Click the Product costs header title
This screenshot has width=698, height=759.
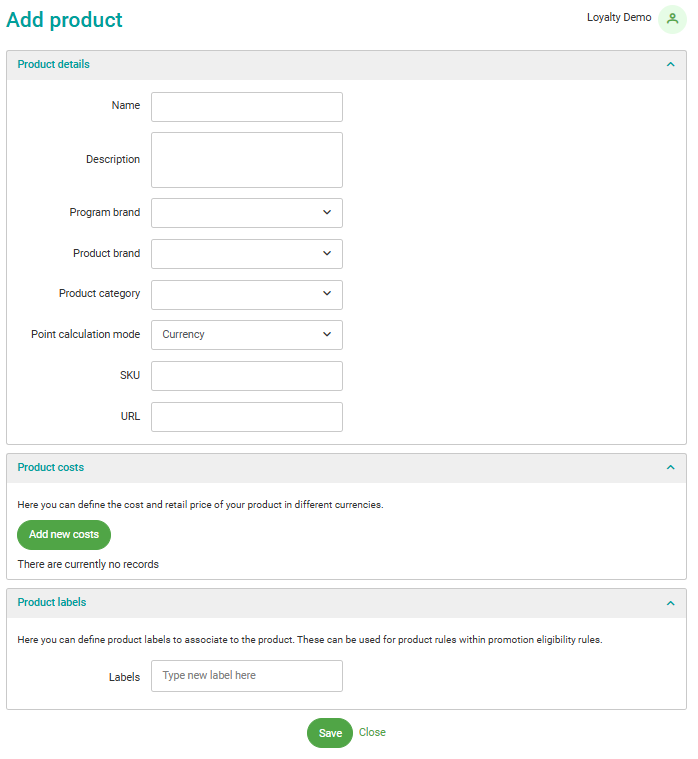point(50,468)
